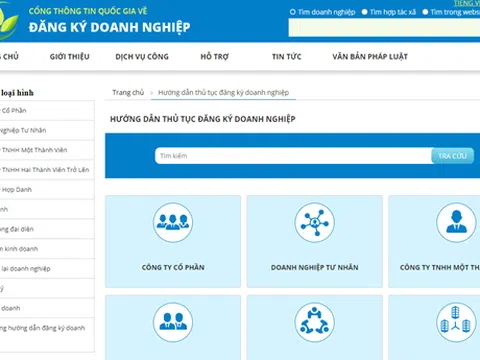The width and height of the screenshot is (480, 360).
Task: Click the three-people circle partnership icon
Action: pos(314,322)
